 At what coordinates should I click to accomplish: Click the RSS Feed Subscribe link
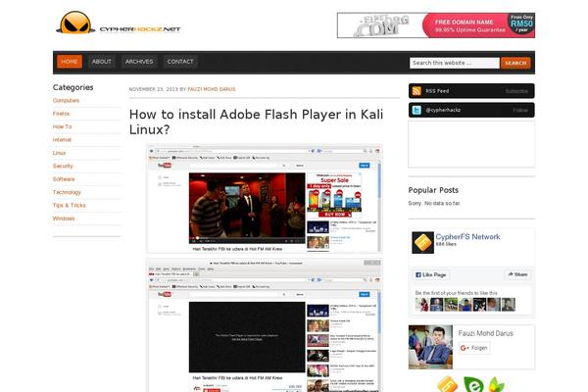[x=516, y=91]
